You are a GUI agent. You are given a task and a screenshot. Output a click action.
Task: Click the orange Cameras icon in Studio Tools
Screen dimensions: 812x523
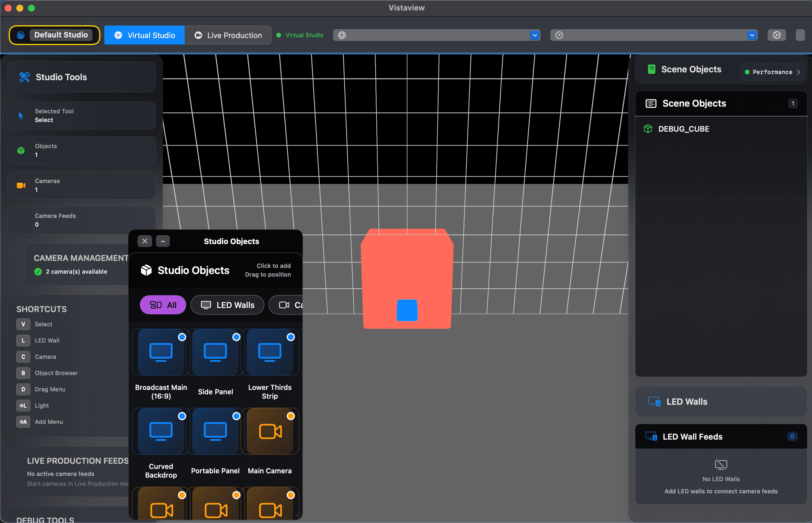(x=21, y=185)
